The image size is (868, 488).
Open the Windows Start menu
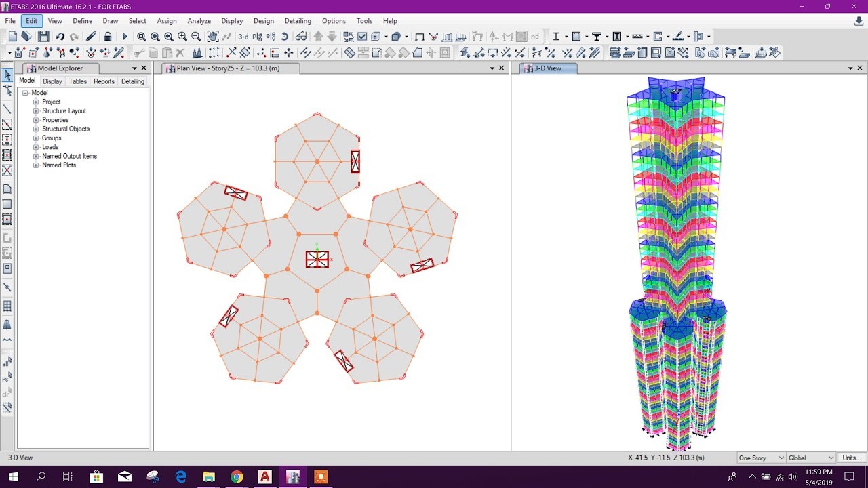point(14,478)
